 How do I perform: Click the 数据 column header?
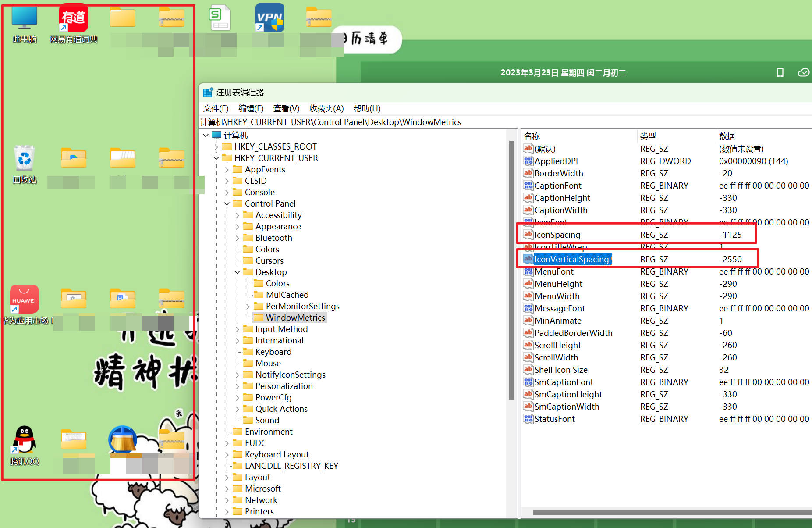[x=764, y=136]
